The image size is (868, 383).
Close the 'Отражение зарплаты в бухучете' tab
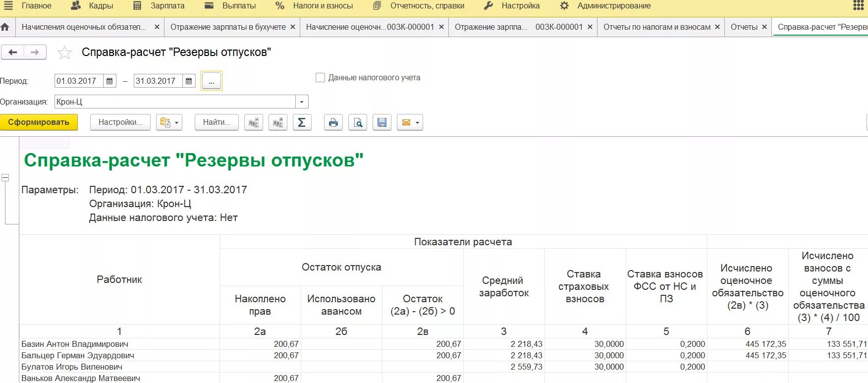pyautogui.click(x=293, y=27)
